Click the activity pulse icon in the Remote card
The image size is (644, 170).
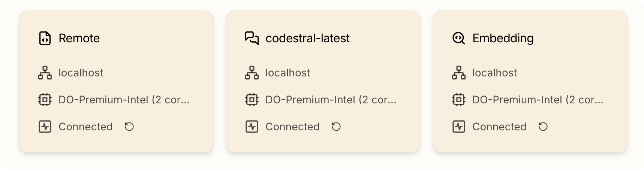(x=45, y=127)
